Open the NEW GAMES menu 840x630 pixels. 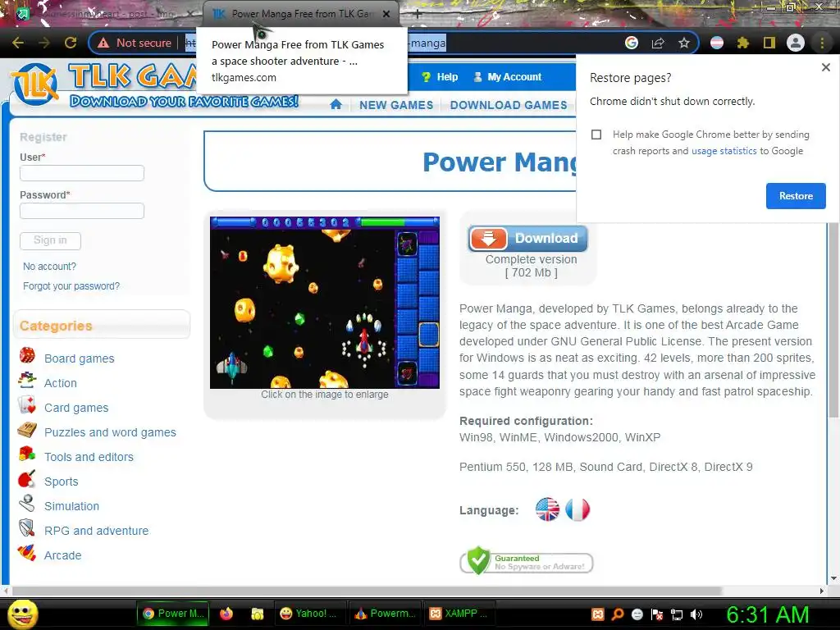396,105
